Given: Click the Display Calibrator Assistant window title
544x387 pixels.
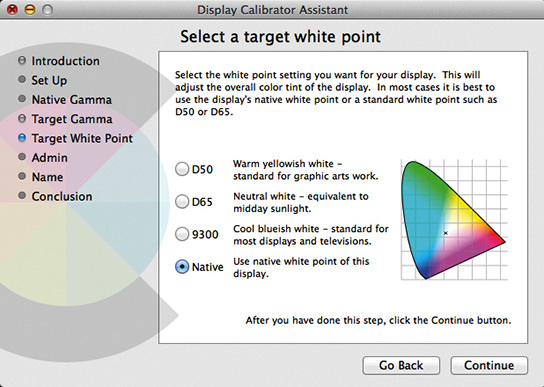Looking at the screenshot, I should pos(272,10).
